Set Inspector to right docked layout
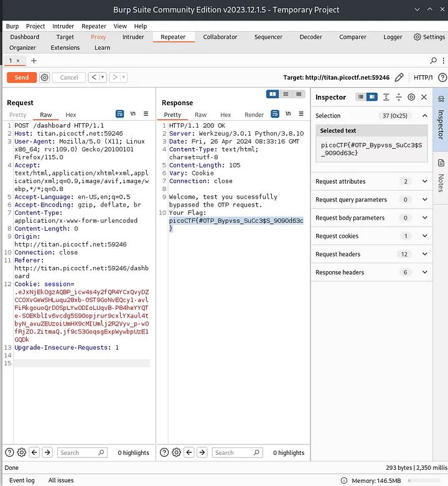 point(372,97)
